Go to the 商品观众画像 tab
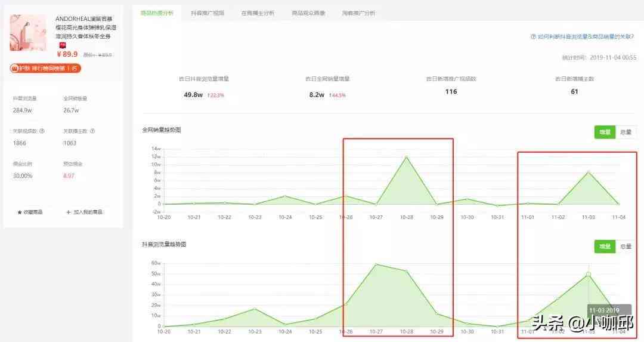Screen dimensions: 644x342 click(308, 13)
